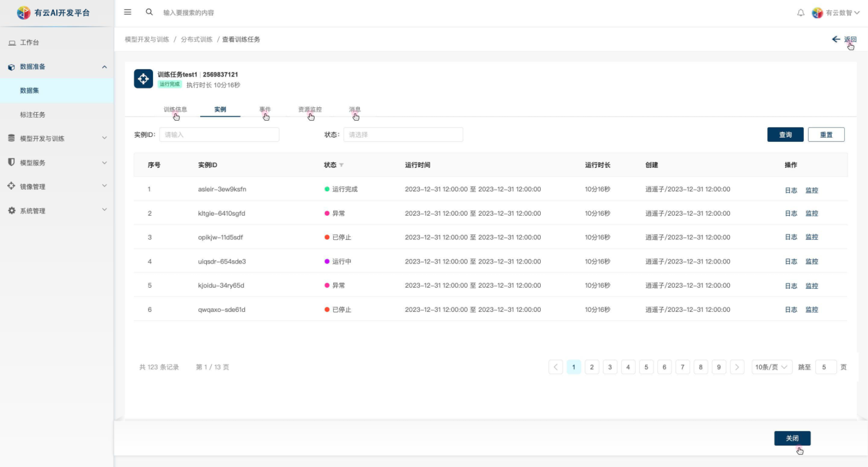The image size is (868, 467).
Task: Click the 实例ID input field
Action: pos(219,135)
